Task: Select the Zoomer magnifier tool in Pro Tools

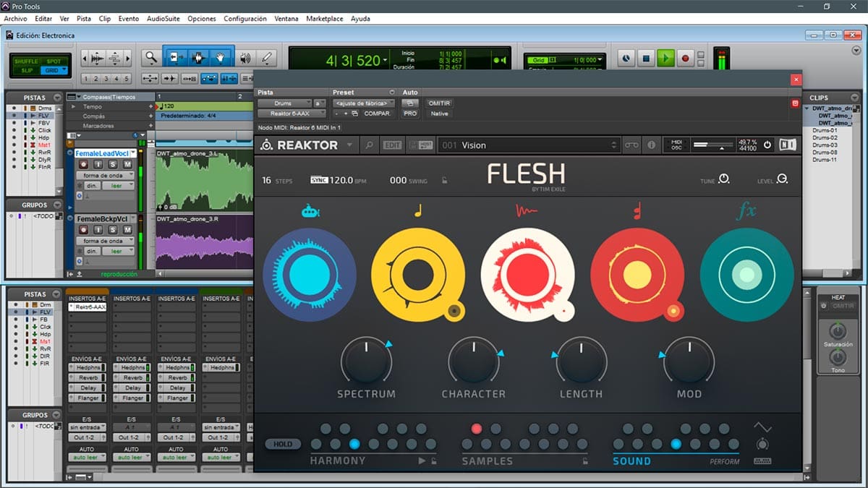Action: point(150,58)
